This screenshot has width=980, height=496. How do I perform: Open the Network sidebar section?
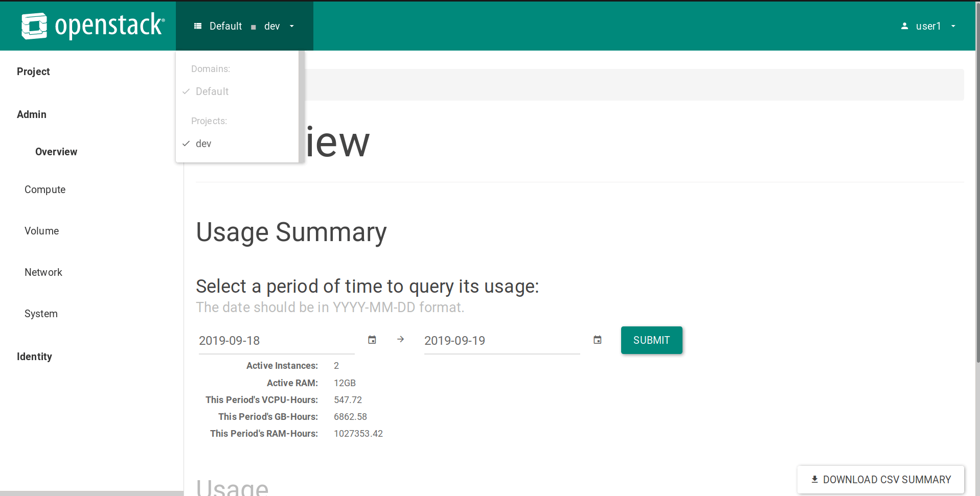43,272
